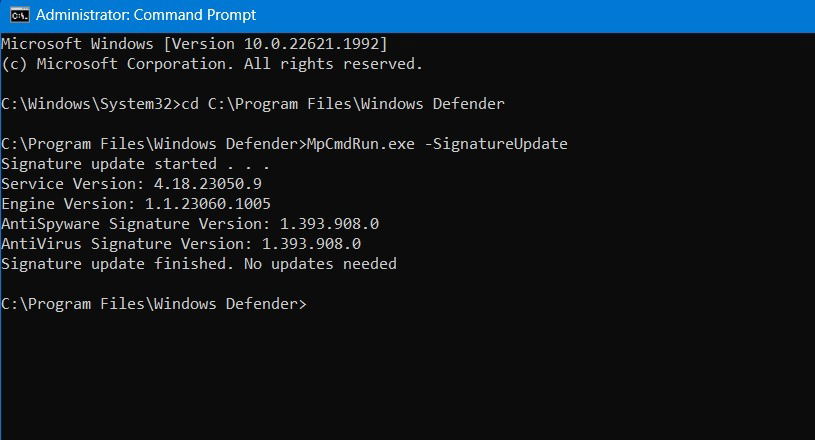
Task: Click the Engine Version 1.1.23060.1005 value
Action: click(x=208, y=204)
